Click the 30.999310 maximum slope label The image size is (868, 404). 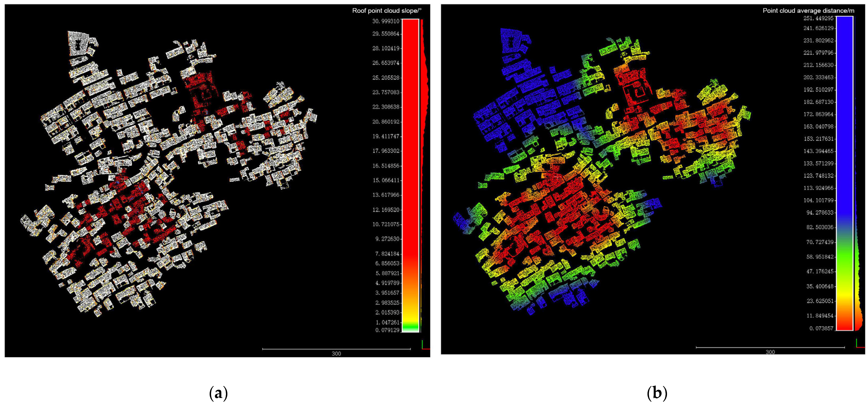coord(386,21)
